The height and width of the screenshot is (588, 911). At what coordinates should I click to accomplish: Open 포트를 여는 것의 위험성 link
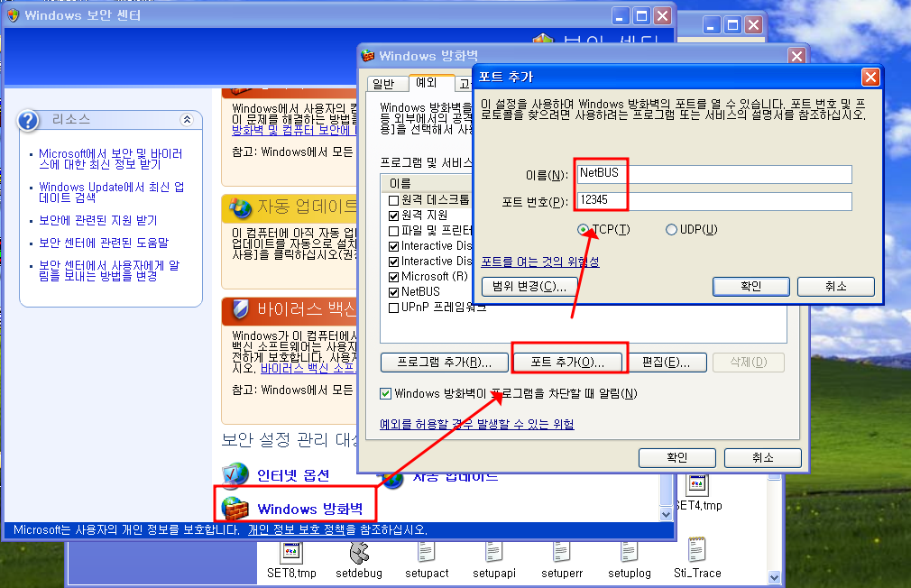tap(540, 262)
